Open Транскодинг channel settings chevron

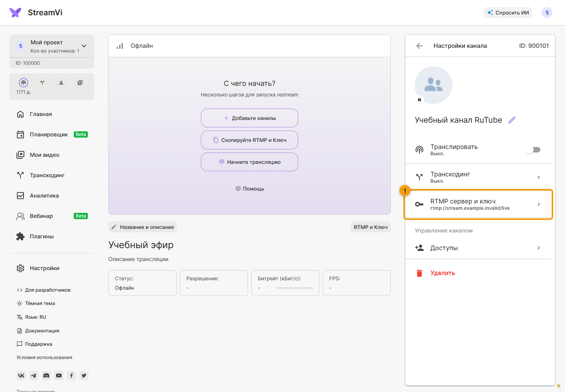539,177
